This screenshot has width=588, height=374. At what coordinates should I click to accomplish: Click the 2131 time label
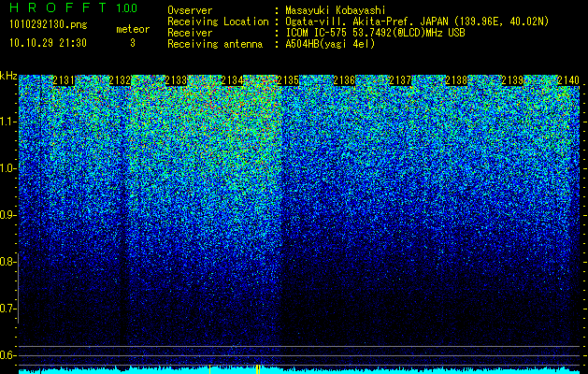point(64,80)
